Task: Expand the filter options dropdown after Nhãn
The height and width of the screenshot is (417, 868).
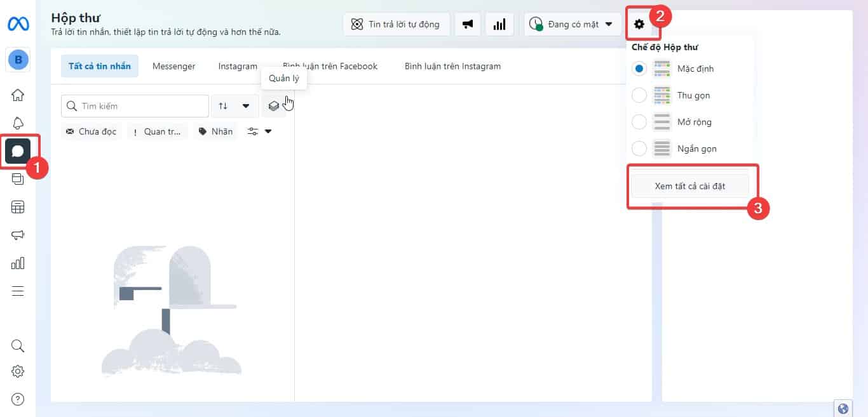Action: point(259,131)
